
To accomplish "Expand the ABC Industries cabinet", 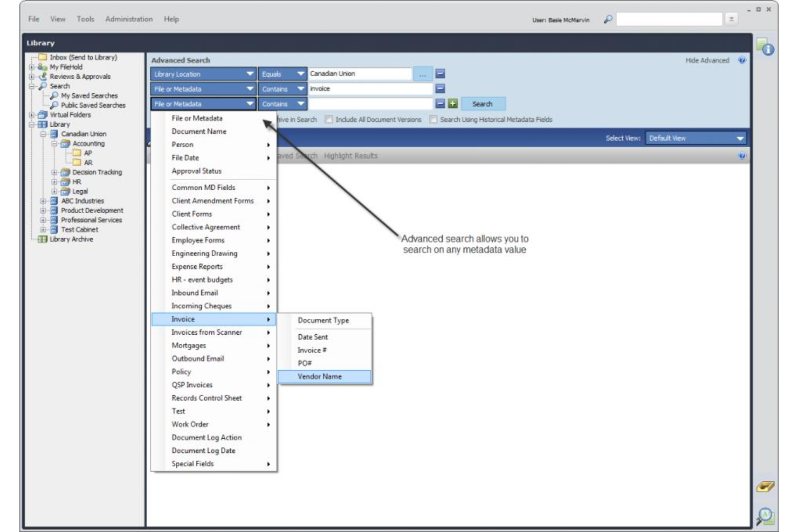I will click(43, 201).
